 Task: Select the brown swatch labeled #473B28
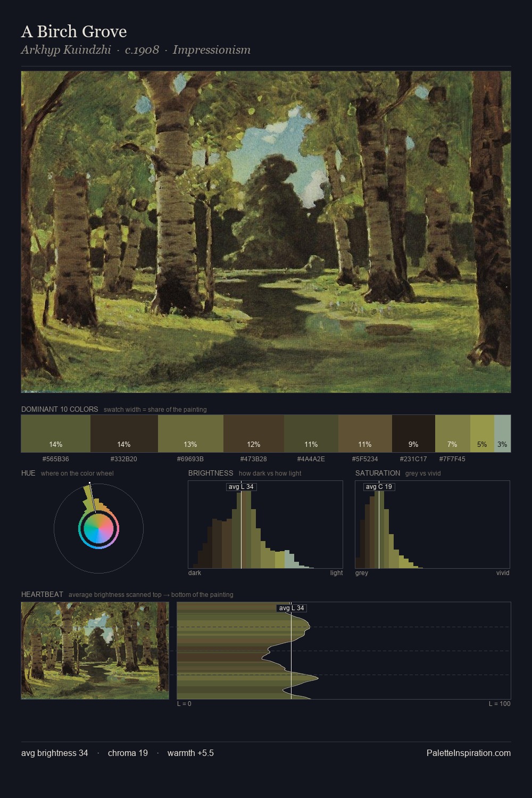coord(254,434)
